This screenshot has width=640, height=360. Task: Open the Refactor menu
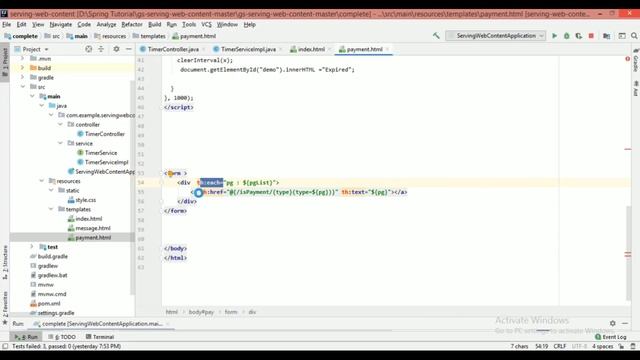click(132, 24)
